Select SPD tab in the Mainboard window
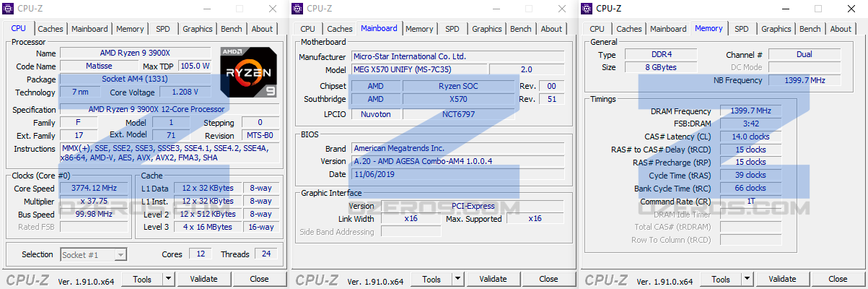Image resolution: width=868 pixels, height=289 pixels. 452,29
